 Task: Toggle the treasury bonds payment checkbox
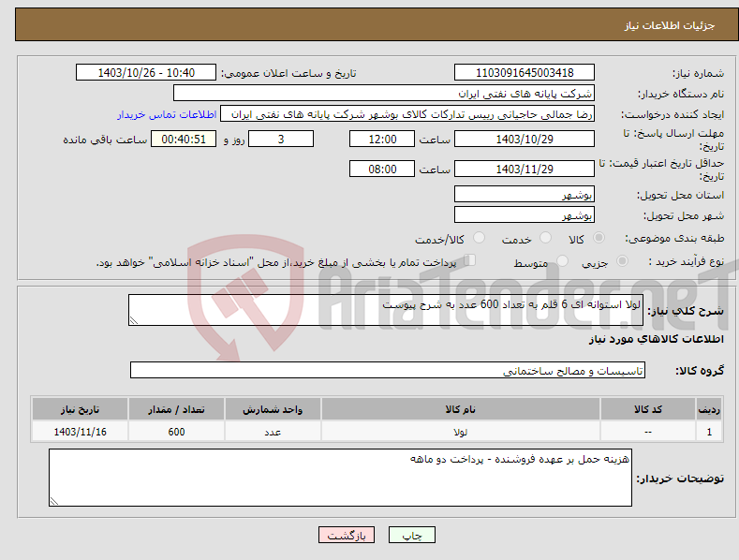coord(469,260)
